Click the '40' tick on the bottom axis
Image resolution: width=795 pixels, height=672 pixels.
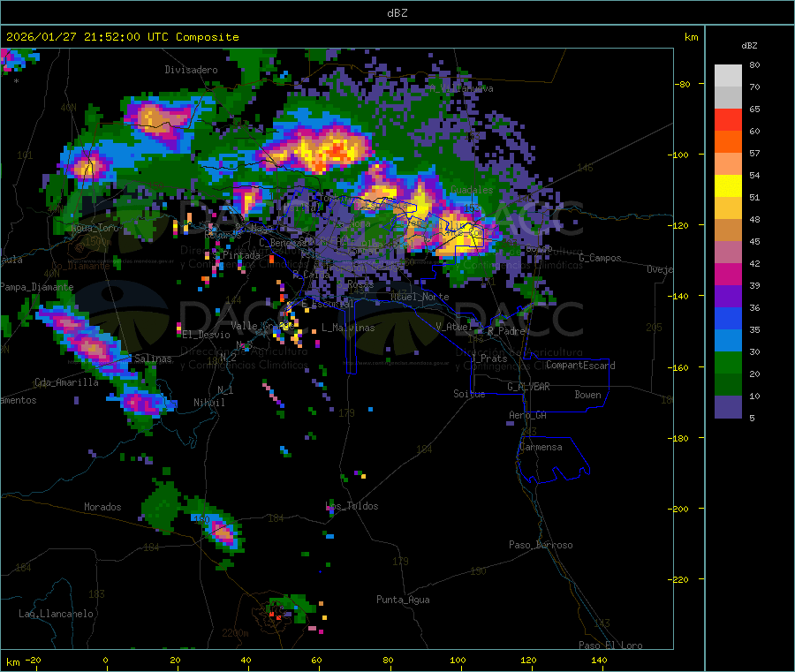click(x=246, y=660)
